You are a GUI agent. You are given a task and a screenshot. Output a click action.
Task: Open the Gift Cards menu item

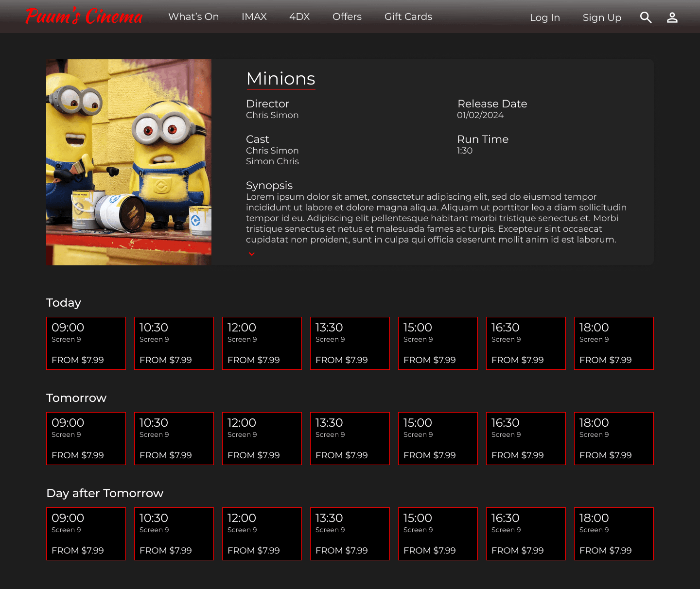(408, 17)
